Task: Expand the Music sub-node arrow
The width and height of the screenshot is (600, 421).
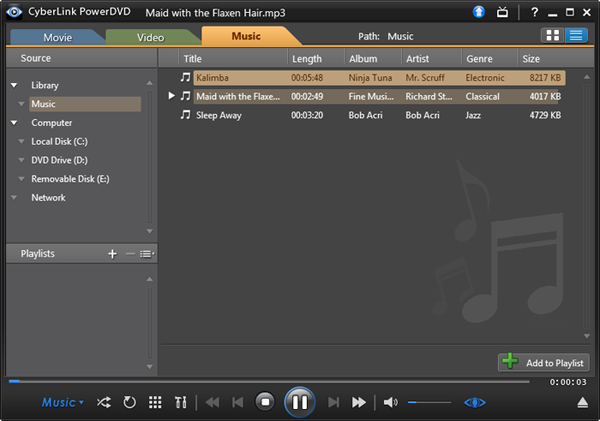Action: [x=21, y=104]
